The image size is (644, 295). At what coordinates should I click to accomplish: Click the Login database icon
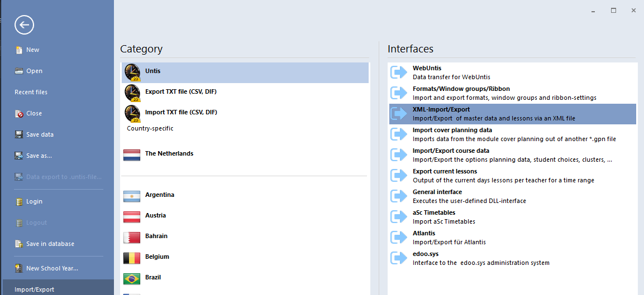[19, 201]
